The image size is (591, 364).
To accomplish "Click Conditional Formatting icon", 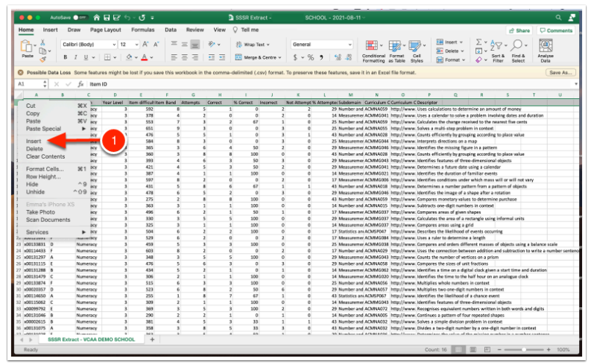I will [x=373, y=47].
